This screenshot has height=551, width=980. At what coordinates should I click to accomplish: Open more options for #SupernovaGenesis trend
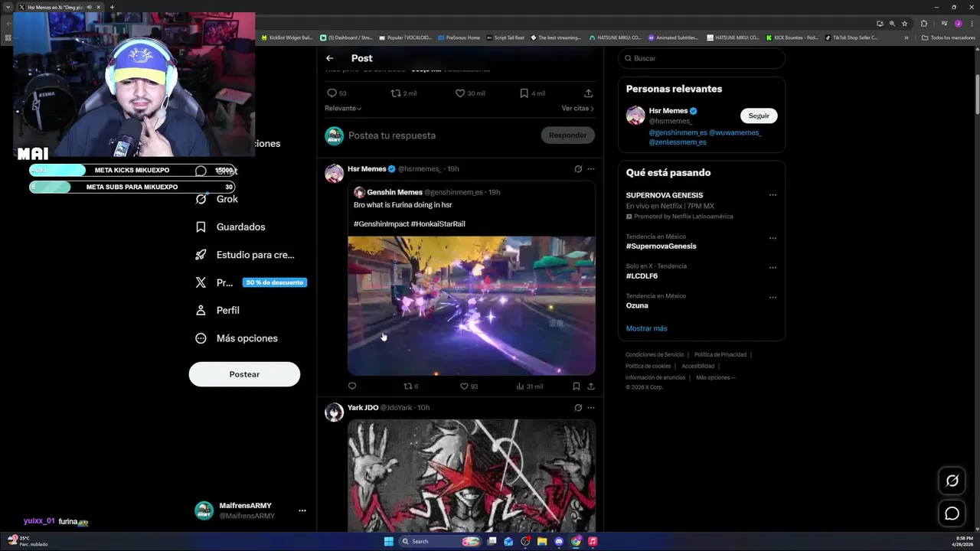coord(773,238)
